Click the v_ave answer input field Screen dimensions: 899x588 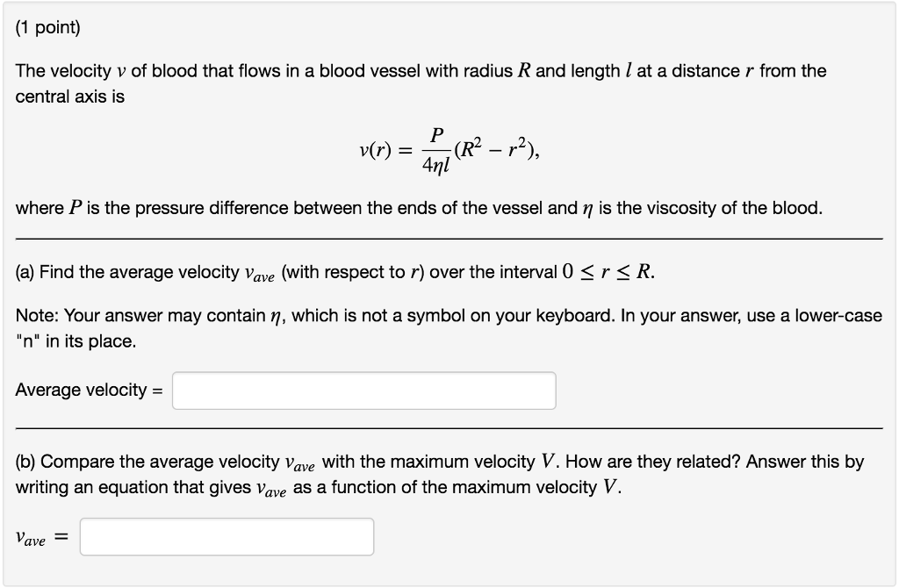226,535
